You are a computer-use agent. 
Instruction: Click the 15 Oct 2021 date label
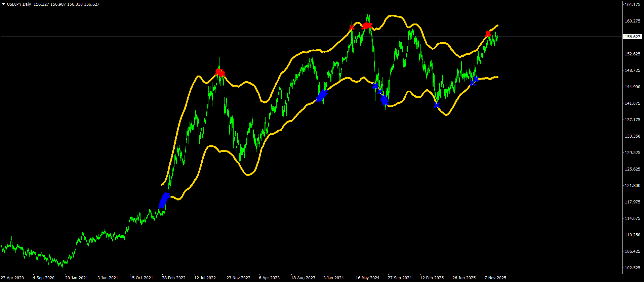[x=141, y=278]
